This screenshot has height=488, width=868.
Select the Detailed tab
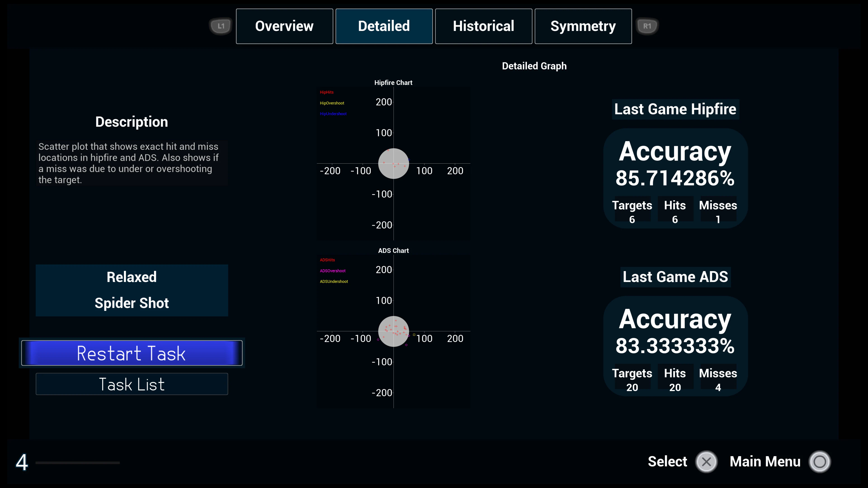click(384, 26)
